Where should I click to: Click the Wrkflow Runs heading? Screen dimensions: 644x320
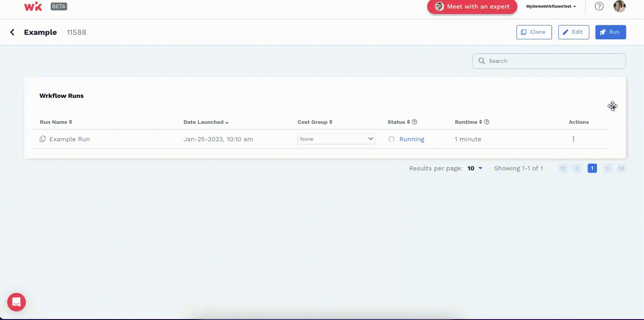62,96
